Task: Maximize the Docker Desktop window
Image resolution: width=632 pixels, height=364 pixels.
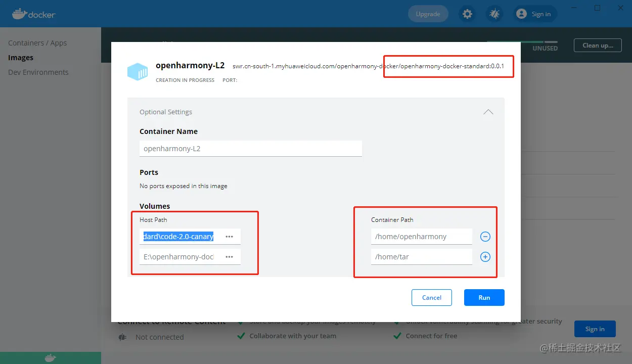Action: pyautogui.click(x=597, y=8)
